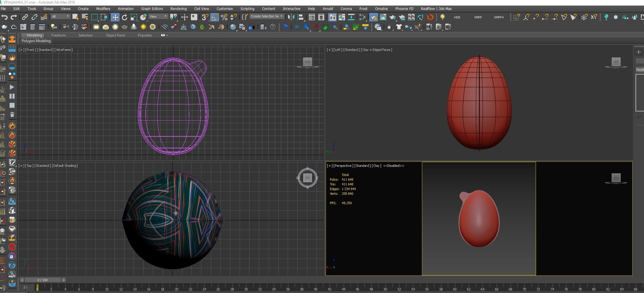Click the 0 / 100 time slider
This screenshot has width=644, height=293.
43,280
